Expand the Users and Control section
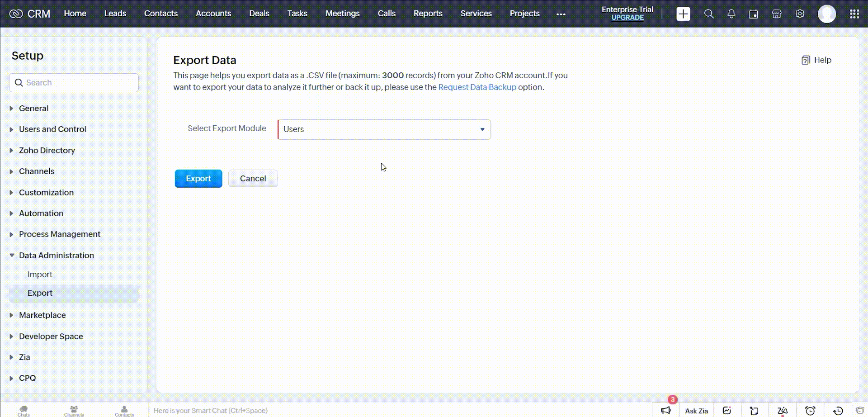Viewport: 868px width, 417px height. [52, 129]
